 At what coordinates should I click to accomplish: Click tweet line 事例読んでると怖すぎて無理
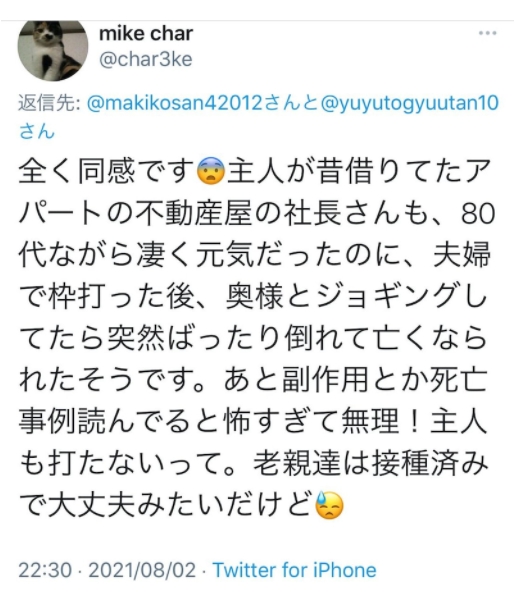pyautogui.click(x=253, y=421)
